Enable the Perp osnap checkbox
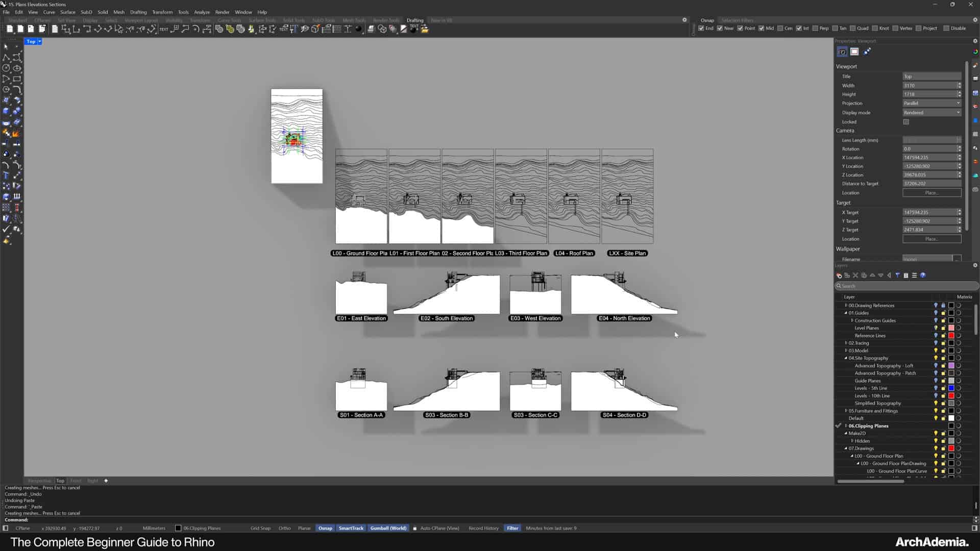Image resolution: width=980 pixels, height=551 pixels. click(815, 29)
